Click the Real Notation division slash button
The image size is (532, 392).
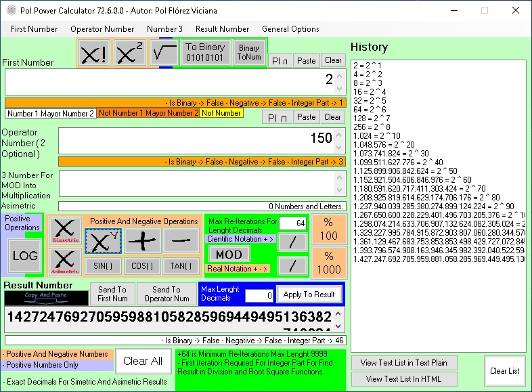click(292, 266)
